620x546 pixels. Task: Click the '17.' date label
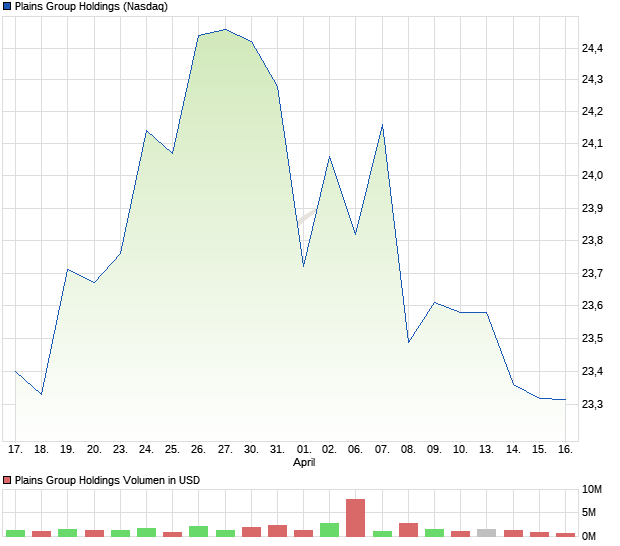[x=15, y=450]
